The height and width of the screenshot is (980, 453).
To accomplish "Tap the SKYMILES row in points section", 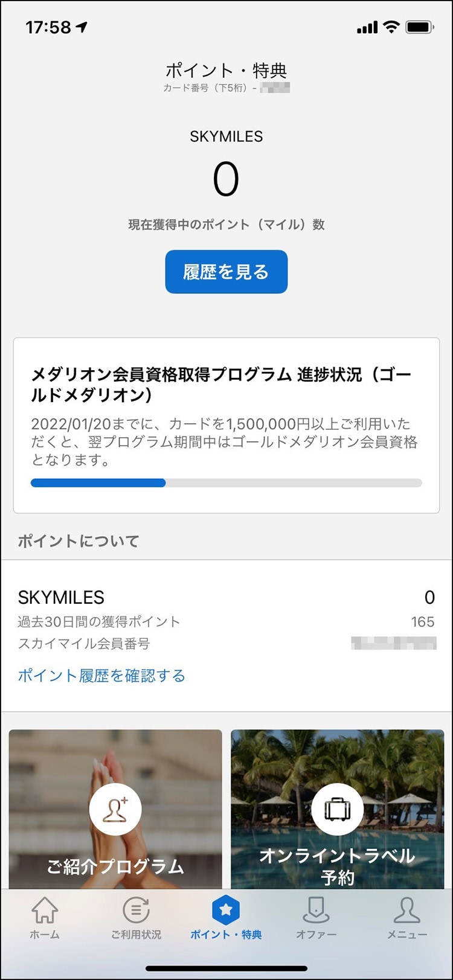I will pos(226,597).
